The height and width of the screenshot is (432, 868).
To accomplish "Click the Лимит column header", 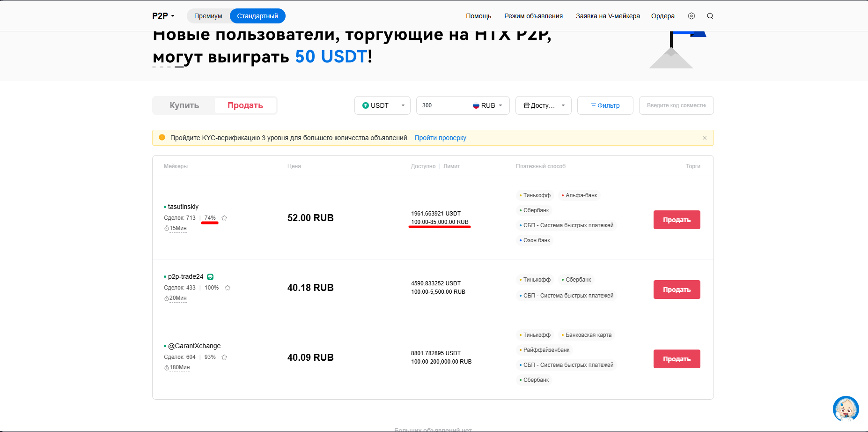I will click(x=452, y=166).
